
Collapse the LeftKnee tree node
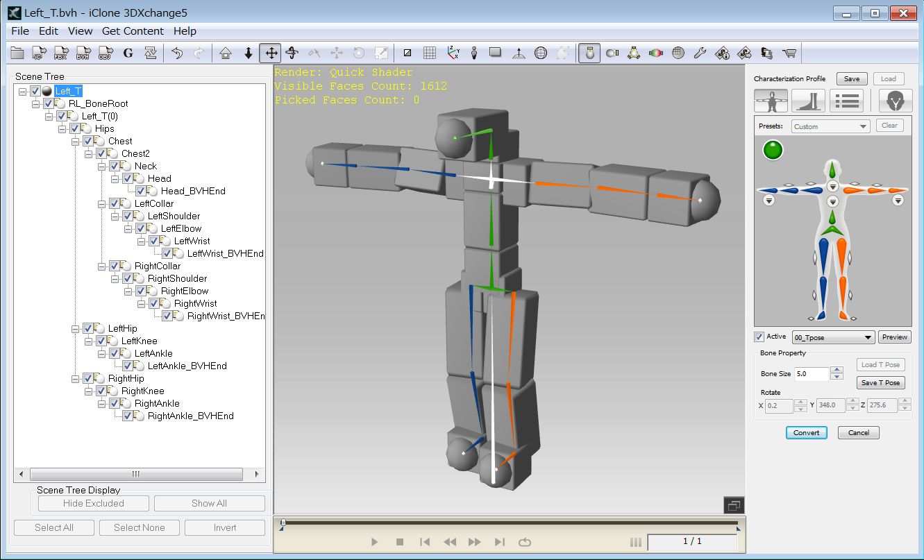pyautogui.click(x=89, y=341)
